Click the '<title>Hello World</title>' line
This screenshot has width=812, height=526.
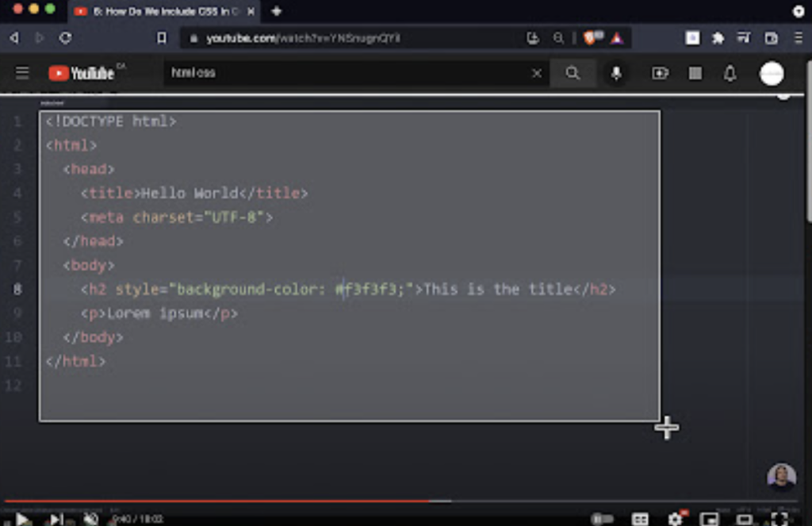[x=194, y=194]
